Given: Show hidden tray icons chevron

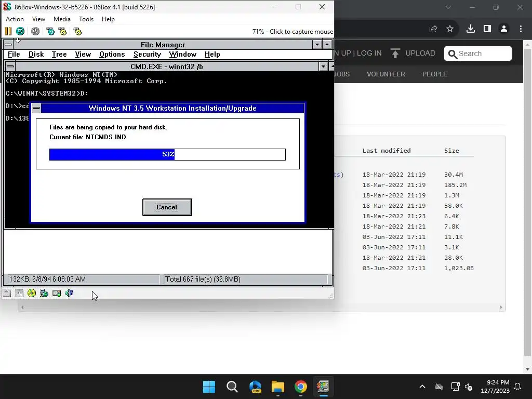Looking at the screenshot, I should click(422, 387).
